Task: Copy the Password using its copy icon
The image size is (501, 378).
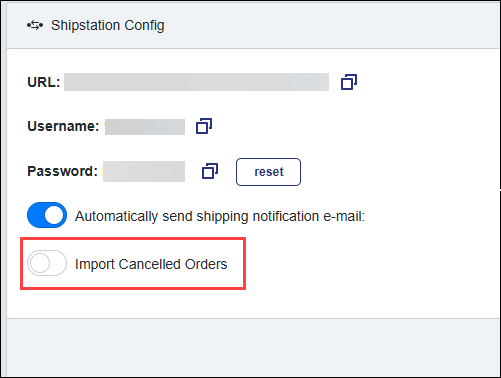Action: tap(210, 171)
